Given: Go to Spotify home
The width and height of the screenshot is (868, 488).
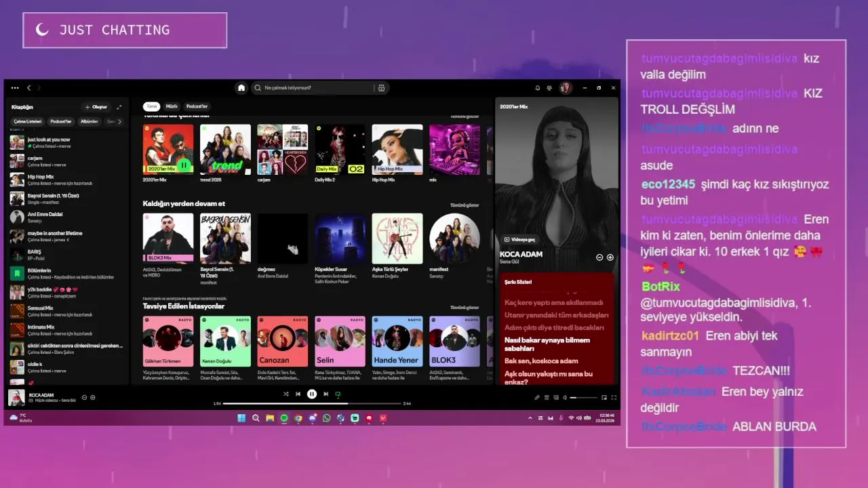Looking at the screenshot, I should (241, 87).
